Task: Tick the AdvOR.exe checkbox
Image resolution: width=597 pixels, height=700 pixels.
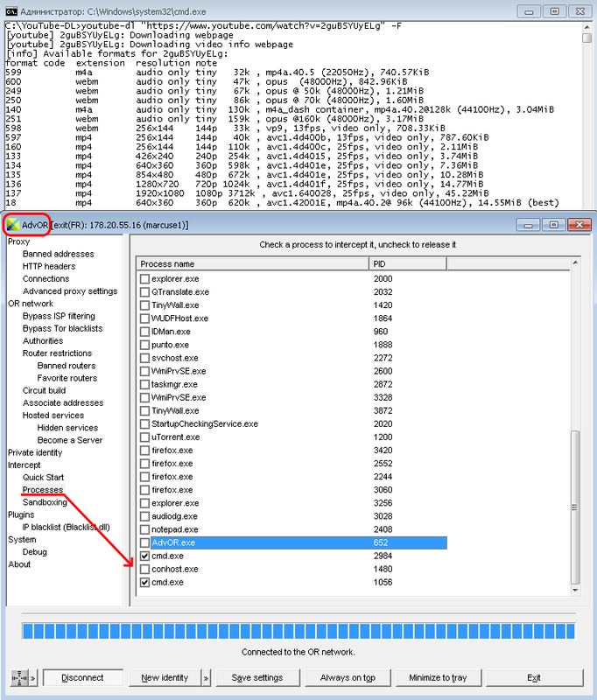Action: pyautogui.click(x=144, y=542)
